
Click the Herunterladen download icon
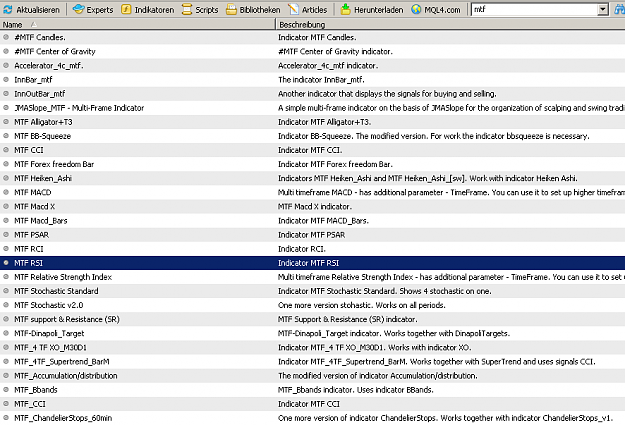[346, 9]
